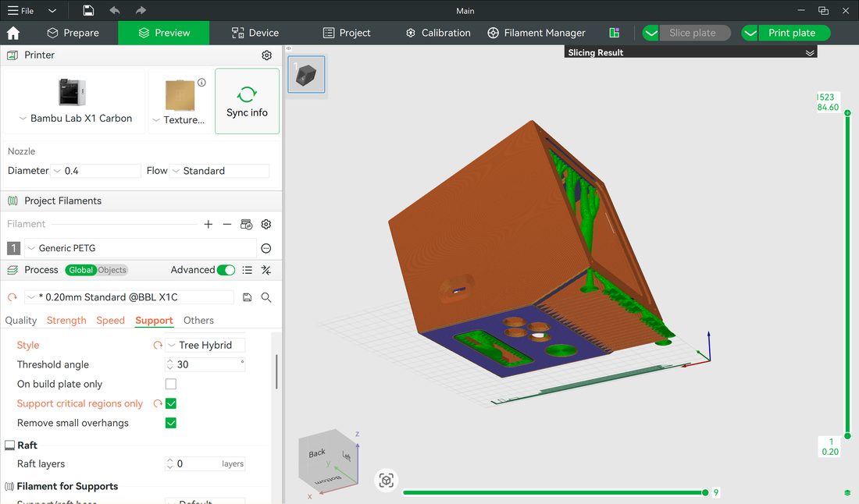Click the Raft layers value field
859x504 pixels.
tap(207, 464)
